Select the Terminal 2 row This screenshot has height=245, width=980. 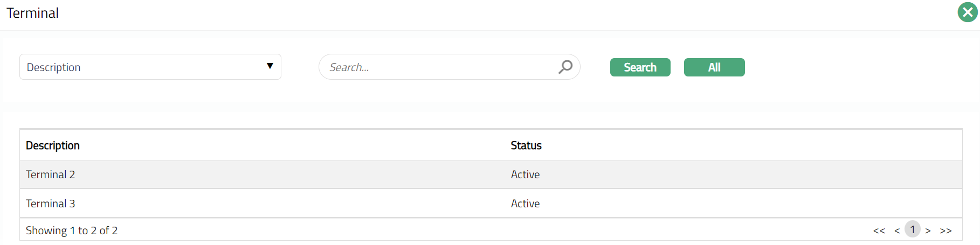click(51, 174)
